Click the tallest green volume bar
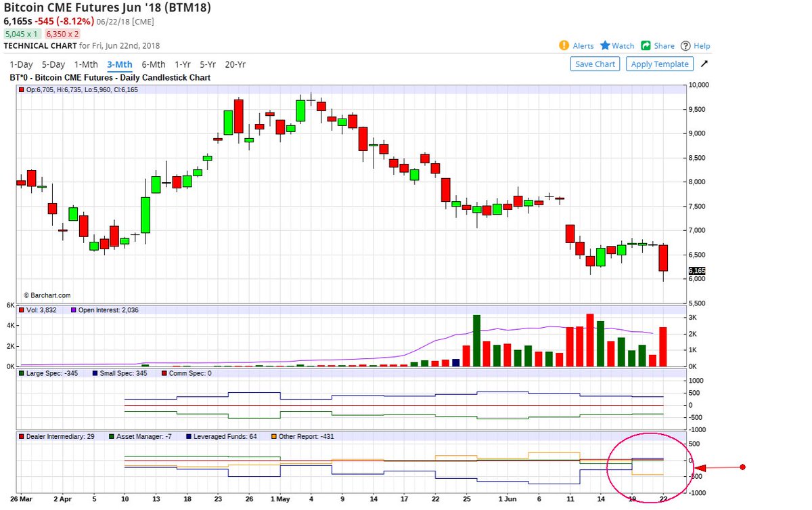The width and height of the screenshot is (812, 510). pos(476,341)
